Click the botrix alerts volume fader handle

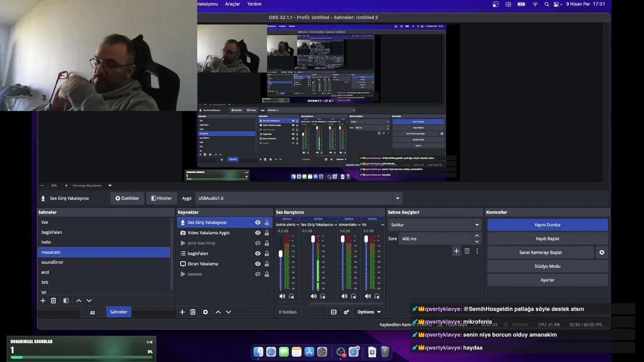(x=281, y=254)
